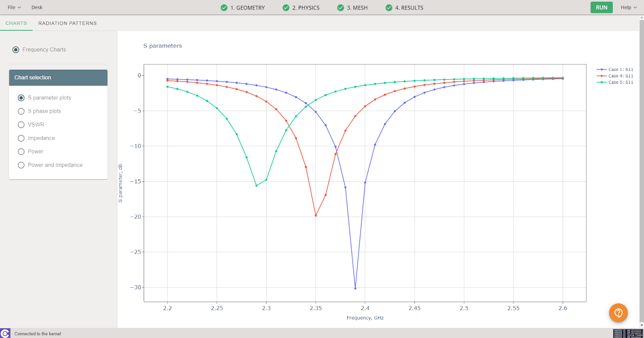Click the Frequency, GHz axis label
This screenshot has width=644, height=338.
pyautogui.click(x=365, y=318)
